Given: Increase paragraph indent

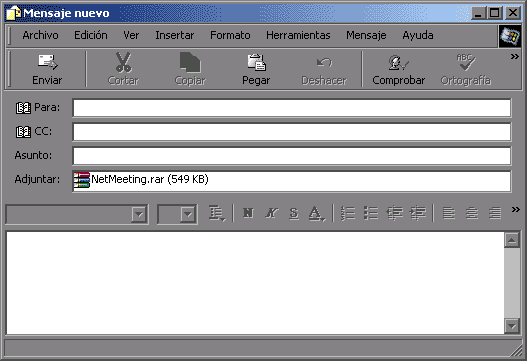Looking at the screenshot, I should [x=417, y=213].
